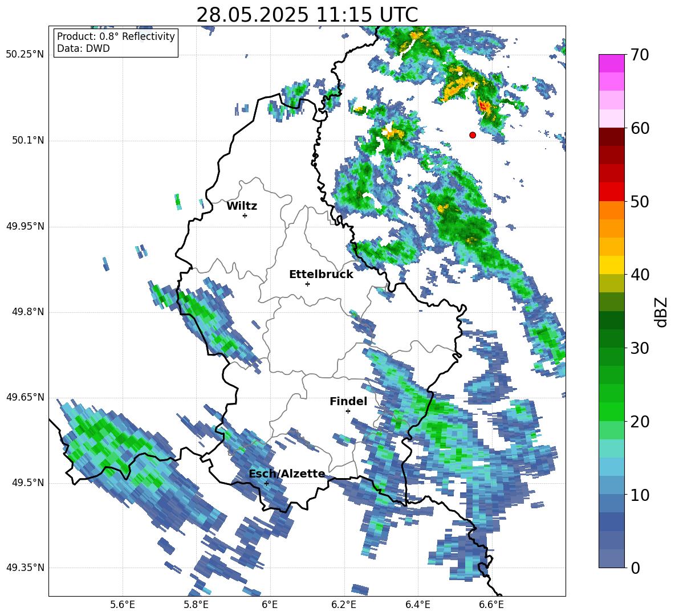The width and height of the screenshot is (675, 616).
Task: Click the dBZ colorbar label
Action: (661, 312)
